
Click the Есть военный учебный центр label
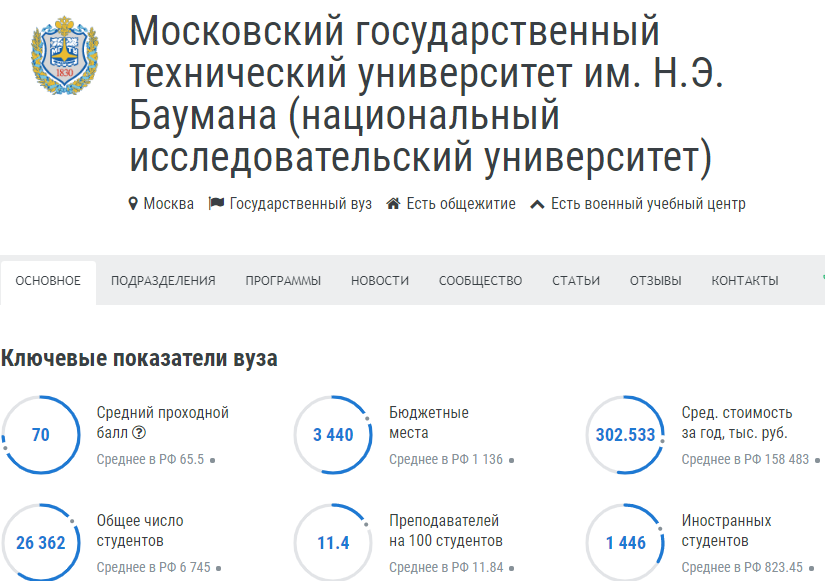[x=648, y=204]
